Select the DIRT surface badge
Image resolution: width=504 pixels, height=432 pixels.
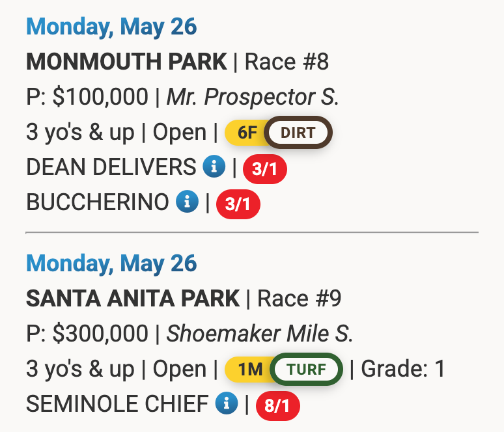[298, 132]
